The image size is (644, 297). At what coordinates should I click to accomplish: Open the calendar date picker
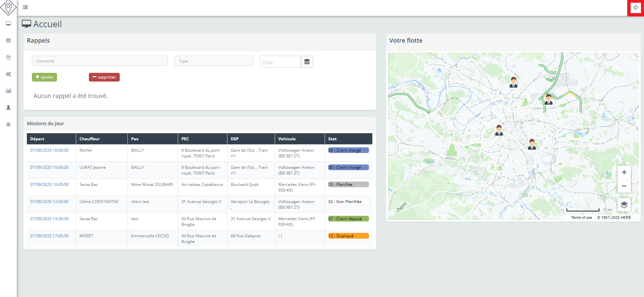click(x=307, y=62)
